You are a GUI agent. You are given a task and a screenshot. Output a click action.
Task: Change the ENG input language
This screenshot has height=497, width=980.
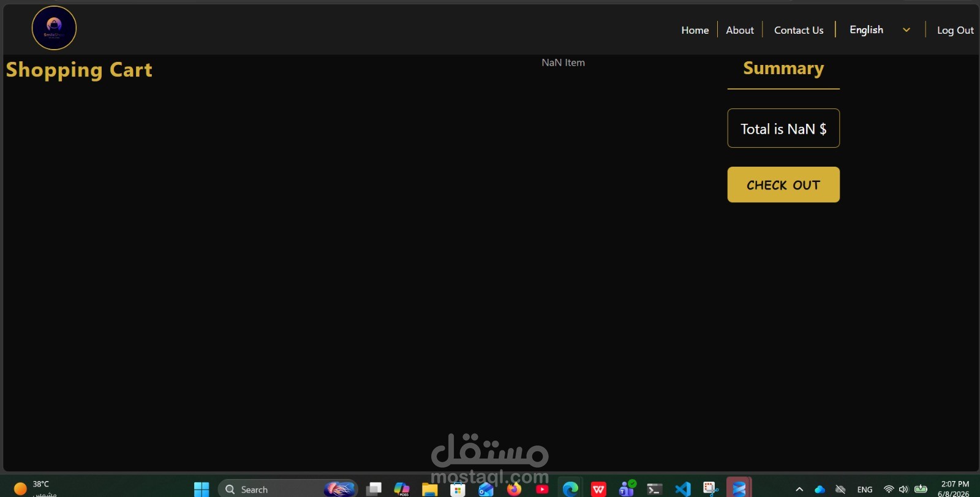click(x=865, y=489)
